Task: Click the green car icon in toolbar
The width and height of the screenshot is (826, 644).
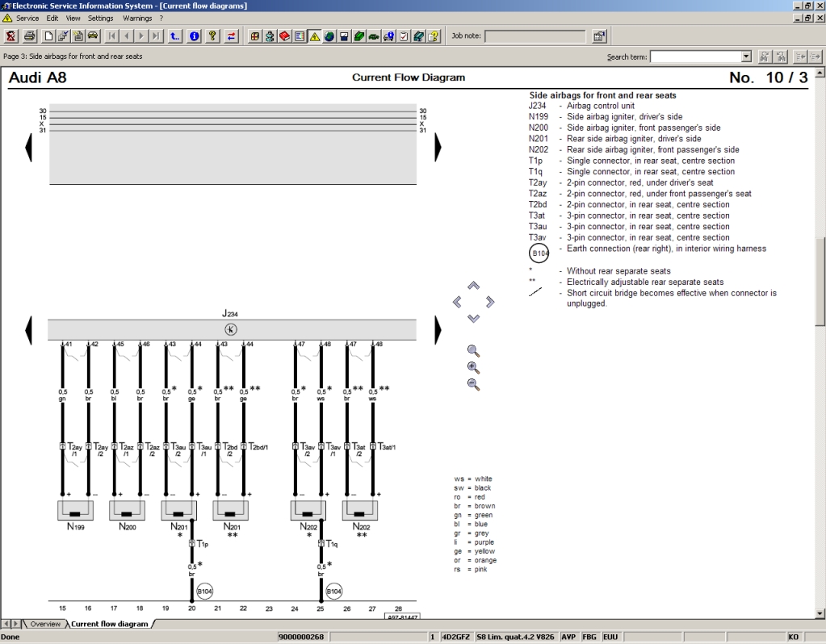Action: 374,36
